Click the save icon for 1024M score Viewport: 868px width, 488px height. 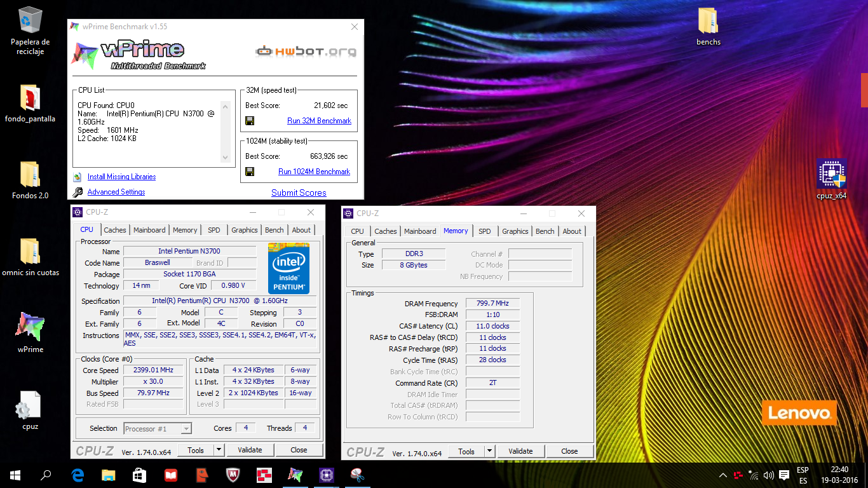coord(250,172)
